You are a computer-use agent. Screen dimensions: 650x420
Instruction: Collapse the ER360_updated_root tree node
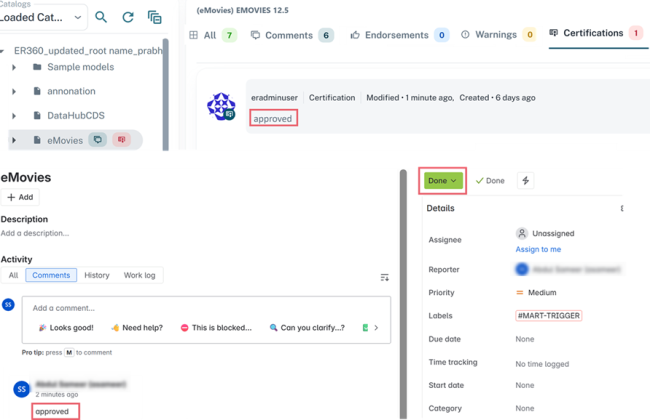coord(2,51)
